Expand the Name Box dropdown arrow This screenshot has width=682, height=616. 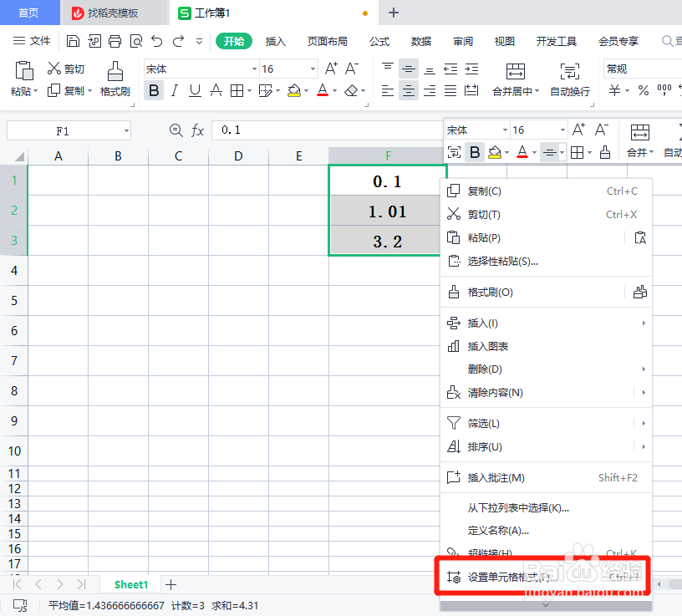click(x=125, y=130)
